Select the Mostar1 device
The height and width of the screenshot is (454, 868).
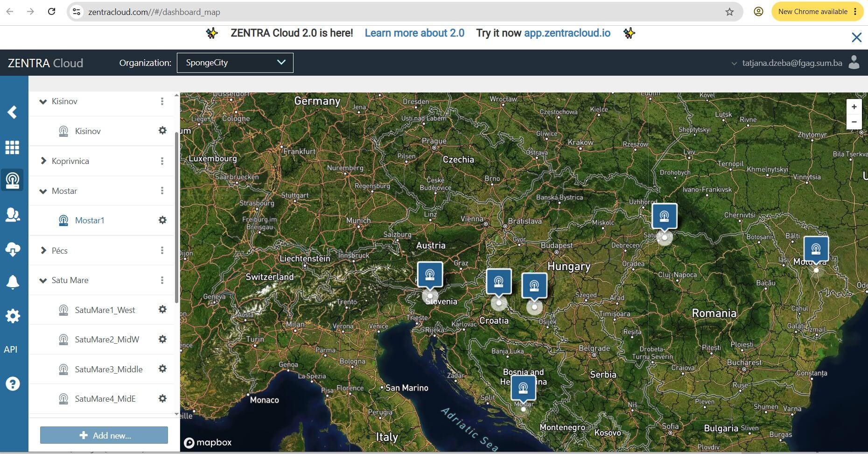(90, 220)
